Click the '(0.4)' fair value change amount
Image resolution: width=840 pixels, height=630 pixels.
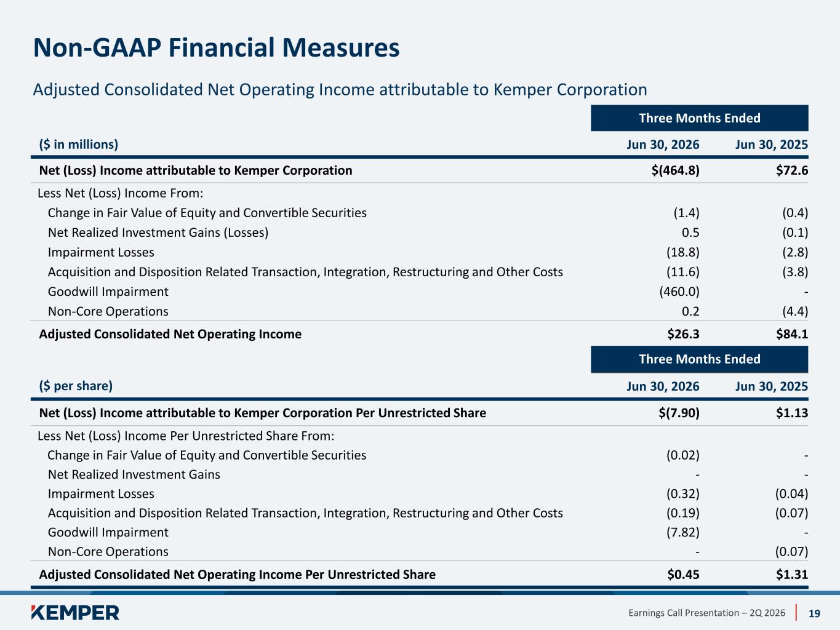[795, 213]
